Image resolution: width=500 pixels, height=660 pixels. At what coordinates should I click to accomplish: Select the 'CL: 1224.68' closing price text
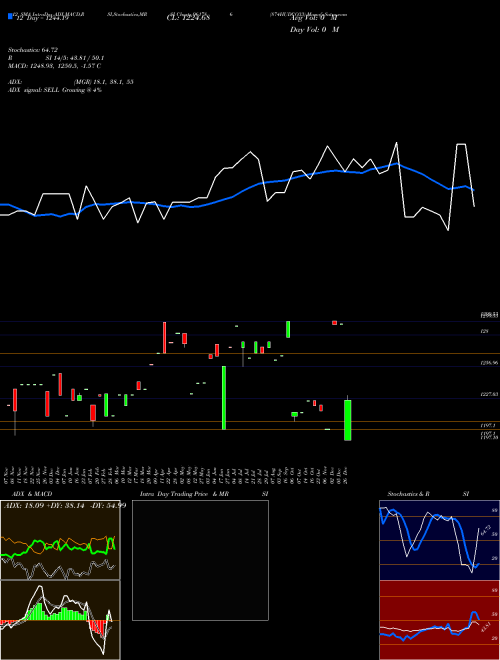[188, 18]
